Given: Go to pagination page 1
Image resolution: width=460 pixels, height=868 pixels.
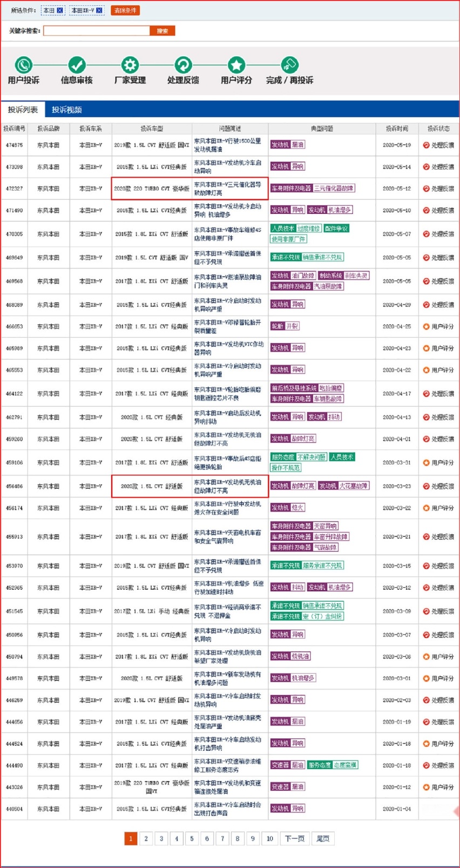Looking at the screenshot, I should (x=131, y=839).
